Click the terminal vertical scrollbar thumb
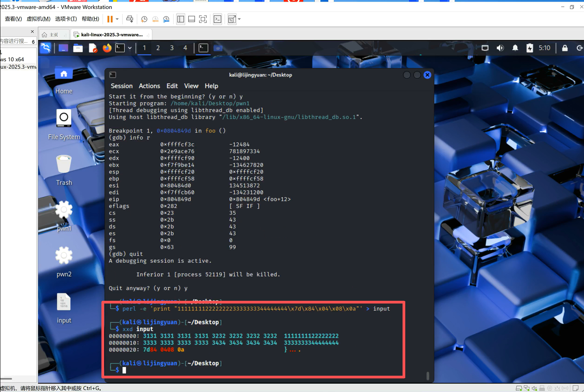This screenshot has height=392, width=584. point(428,376)
